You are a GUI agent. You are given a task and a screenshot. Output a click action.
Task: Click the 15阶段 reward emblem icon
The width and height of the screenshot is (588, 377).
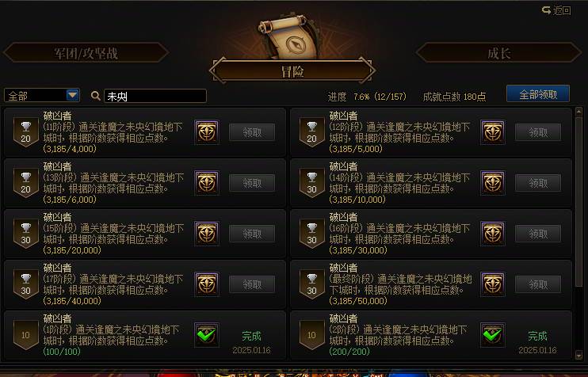pos(207,234)
